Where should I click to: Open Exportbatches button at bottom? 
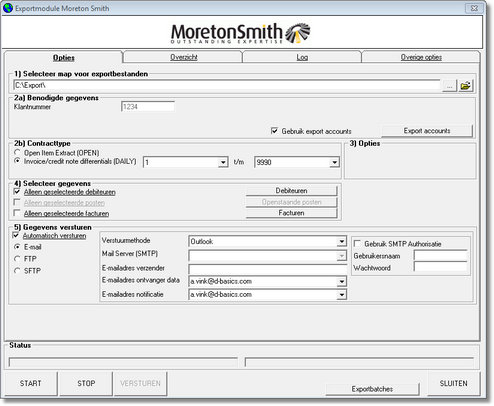(x=372, y=389)
